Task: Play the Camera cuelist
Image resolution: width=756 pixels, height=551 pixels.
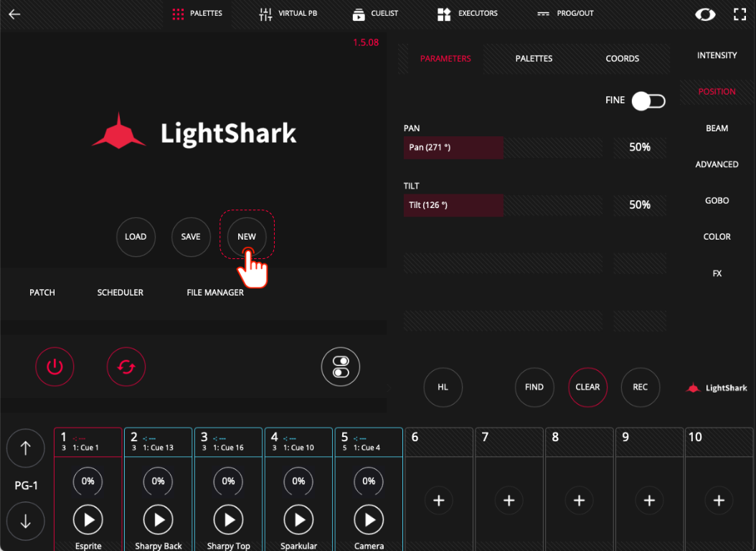Action: (x=369, y=519)
